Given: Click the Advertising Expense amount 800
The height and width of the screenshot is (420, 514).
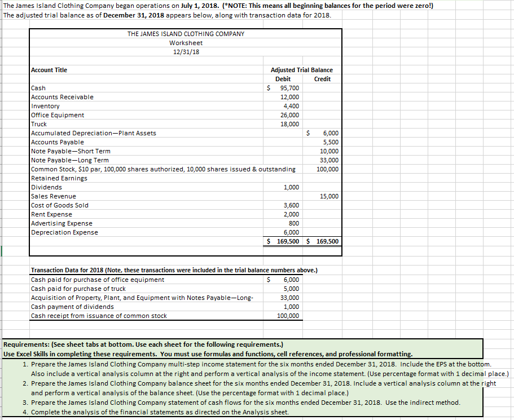Looking at the screenshot, I should click(294, 223).
